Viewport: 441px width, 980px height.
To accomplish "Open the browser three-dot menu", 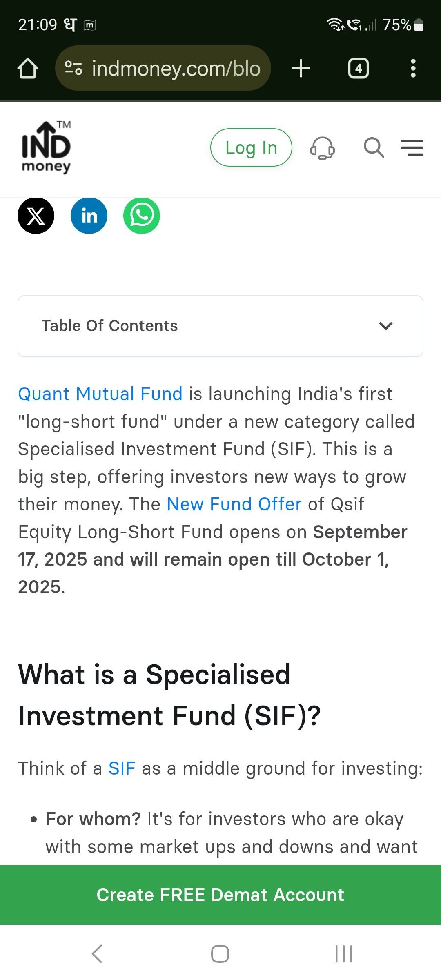I will pos(413,68).
